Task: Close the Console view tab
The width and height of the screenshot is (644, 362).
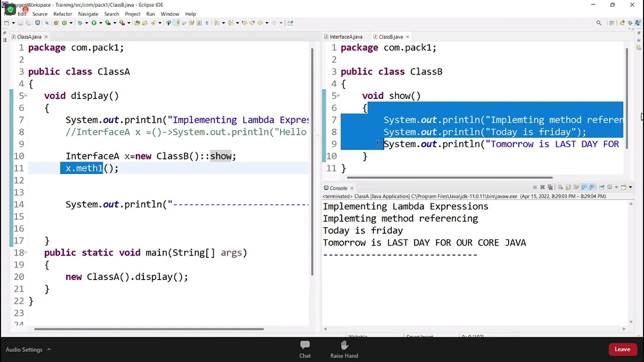Action: coord(352,188)
